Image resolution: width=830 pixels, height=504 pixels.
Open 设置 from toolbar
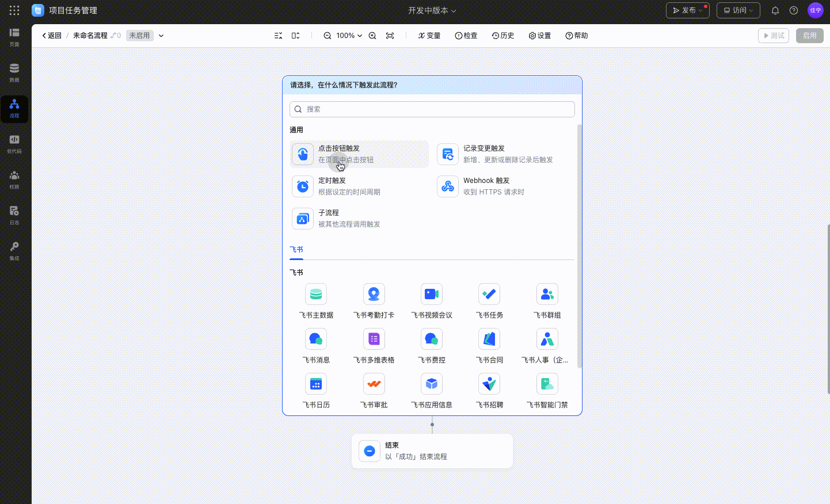click(540, 36)
